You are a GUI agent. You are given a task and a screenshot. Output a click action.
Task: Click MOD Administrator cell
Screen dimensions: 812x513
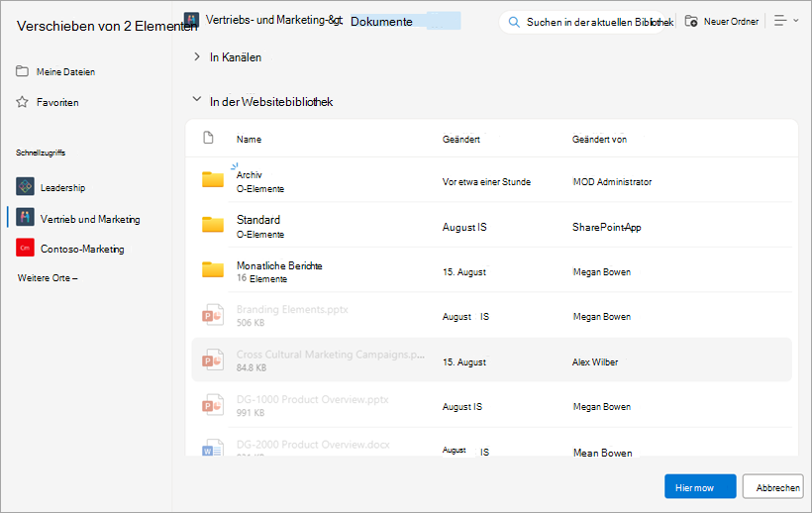coord(612,181)
